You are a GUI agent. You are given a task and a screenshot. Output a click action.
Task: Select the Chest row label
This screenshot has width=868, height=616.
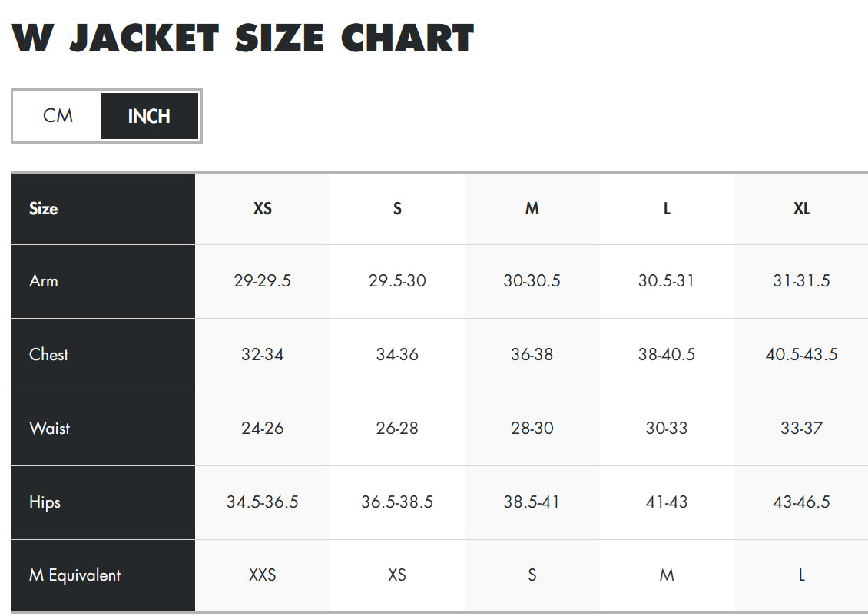click(48, 355)
